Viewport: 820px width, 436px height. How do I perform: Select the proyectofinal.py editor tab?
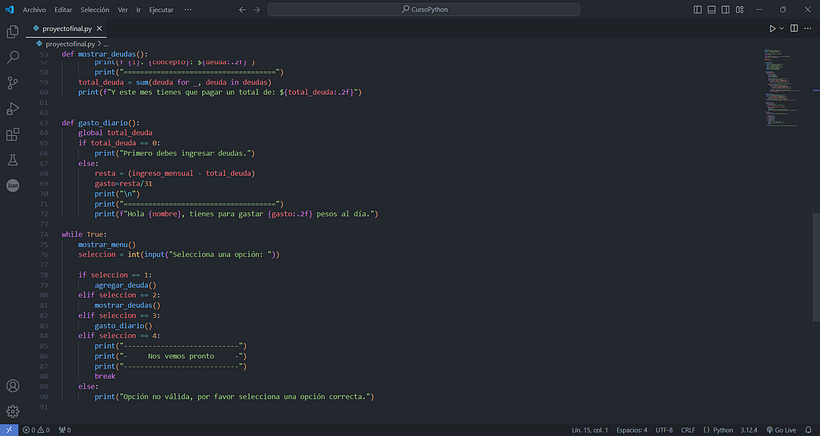[66, 28]
